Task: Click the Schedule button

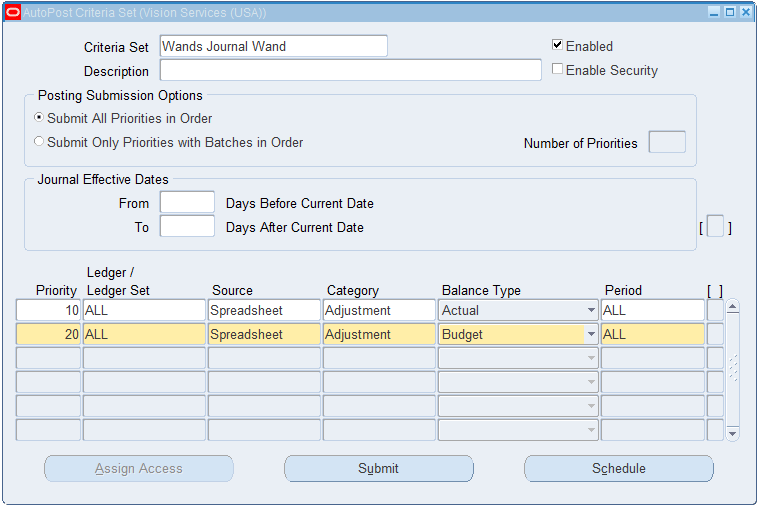Action: click(x=618, y=468)
